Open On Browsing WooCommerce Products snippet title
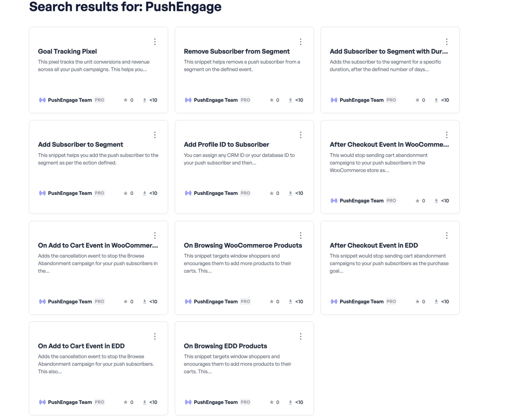 tap(243, 245)
